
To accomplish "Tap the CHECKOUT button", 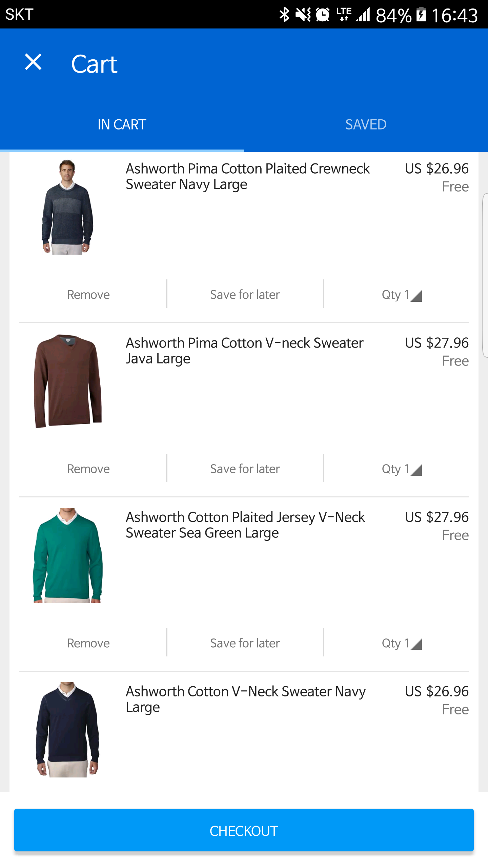I will pyautogui.click(x=244, y=830).
